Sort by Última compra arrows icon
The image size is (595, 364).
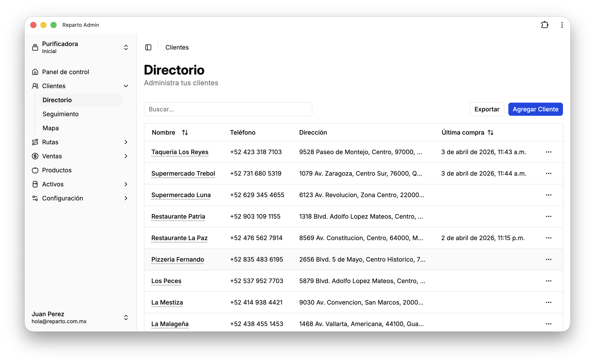pos(490,132)
